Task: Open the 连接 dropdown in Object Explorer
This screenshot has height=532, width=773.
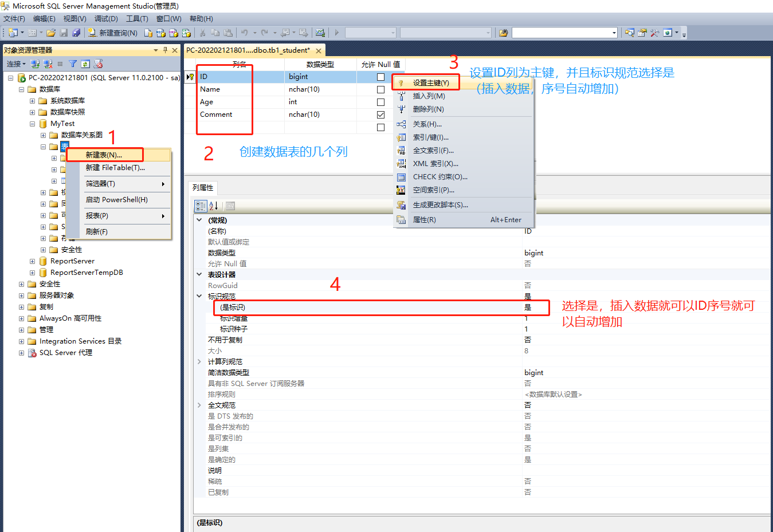Action: (x=17, y=64)
